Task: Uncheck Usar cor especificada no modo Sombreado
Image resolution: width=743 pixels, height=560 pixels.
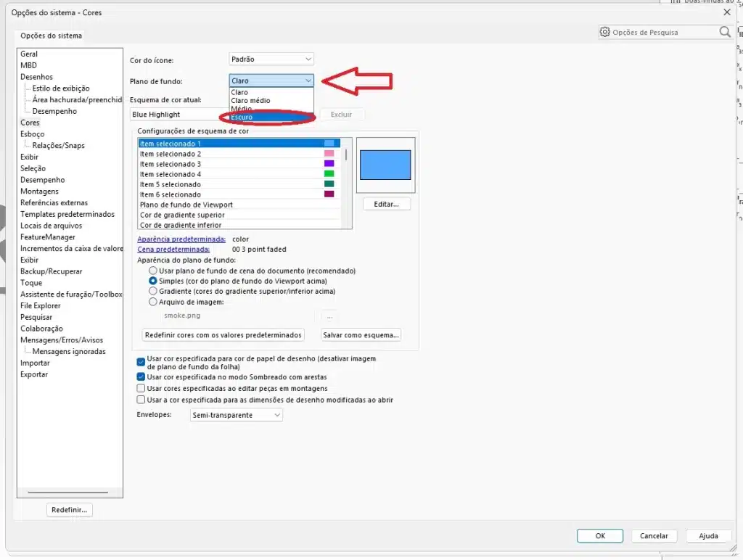Action: tap(141, 377)
